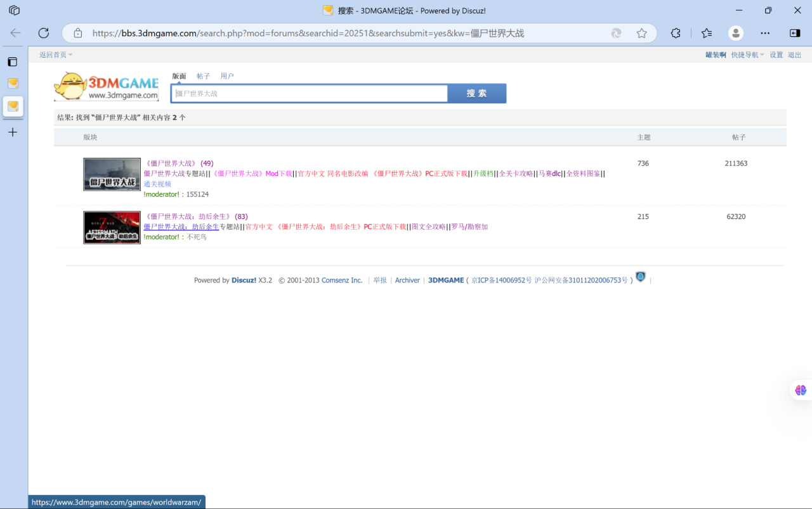Open the 僵尸世界大战：劫后余生 underlined link
Screen dimensions: 812x509
tap(181, 227)
